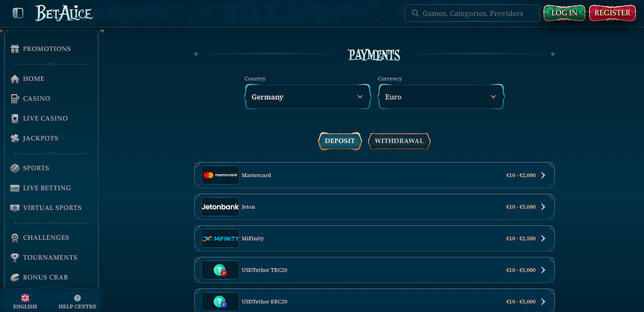Screen dimensions: 644x312
Task: Click the Mastercard name text
Action: (257, 175)
